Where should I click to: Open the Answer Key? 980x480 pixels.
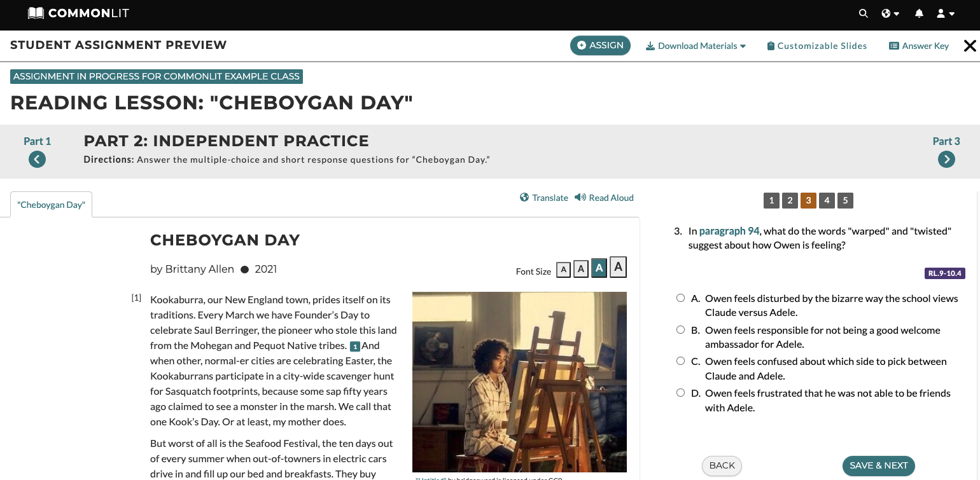tap(918, 46)
